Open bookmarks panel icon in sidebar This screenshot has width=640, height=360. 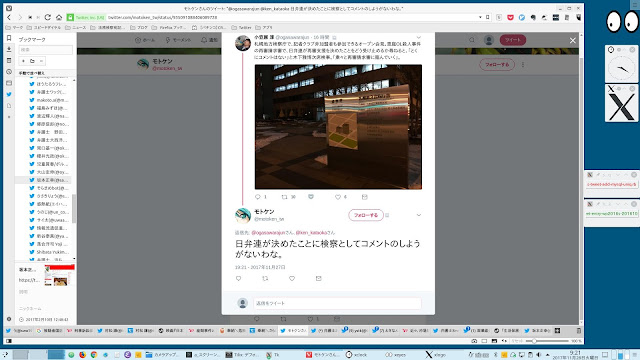pos(9,38)
